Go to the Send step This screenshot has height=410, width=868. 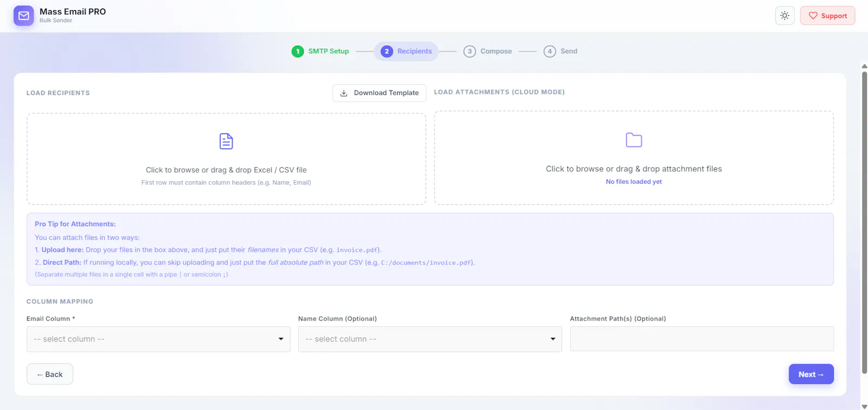(560, 51)
